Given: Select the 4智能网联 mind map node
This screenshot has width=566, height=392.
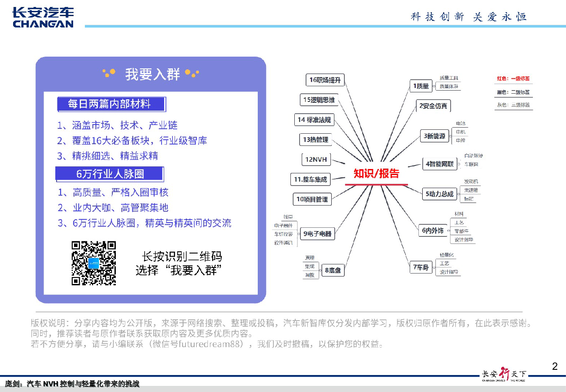Looking at the screenshot, I should (440, 164).
